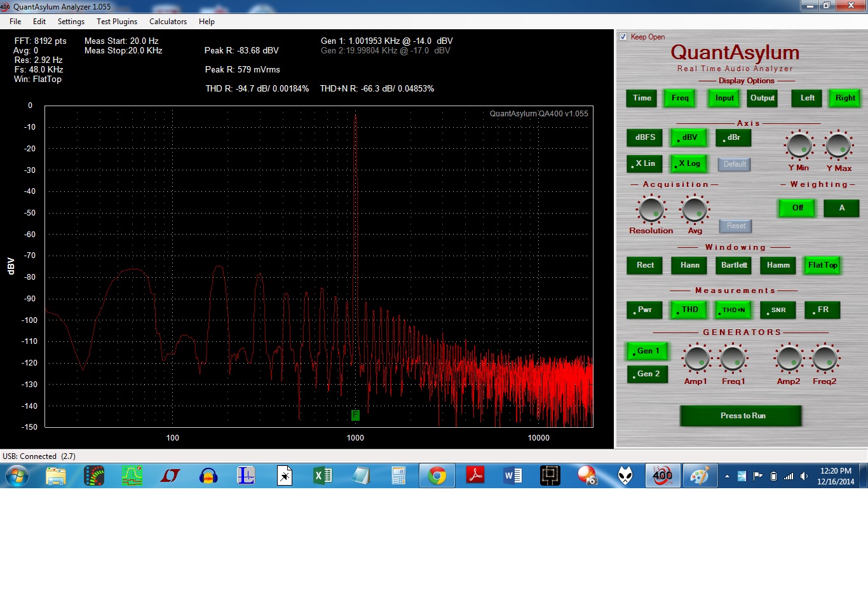Open the calculator taskbar icon

[398, 475]
